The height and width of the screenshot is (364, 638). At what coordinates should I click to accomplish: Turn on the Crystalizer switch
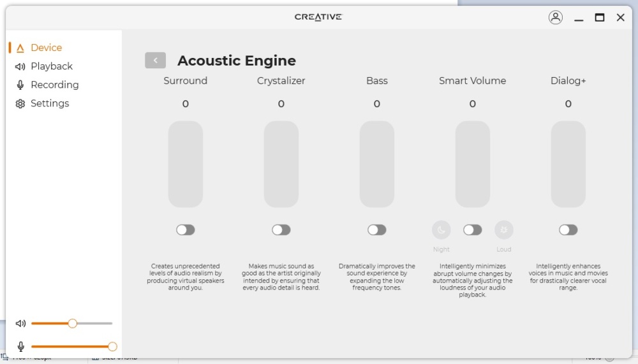click(x=281, y=229)
